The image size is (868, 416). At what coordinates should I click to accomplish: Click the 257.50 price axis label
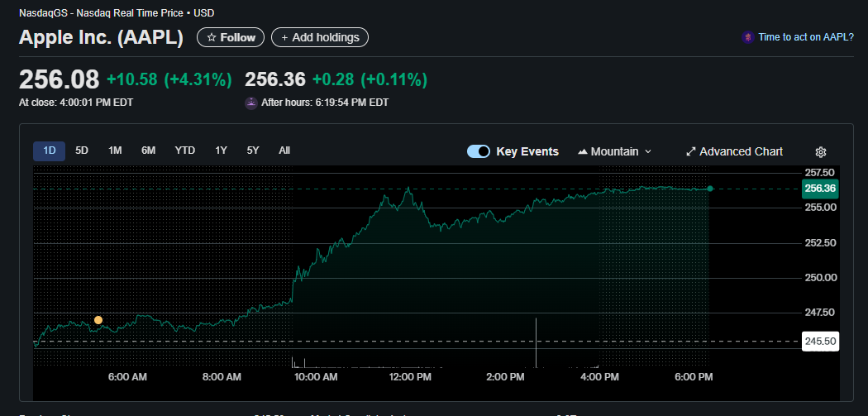coord(820,173)
